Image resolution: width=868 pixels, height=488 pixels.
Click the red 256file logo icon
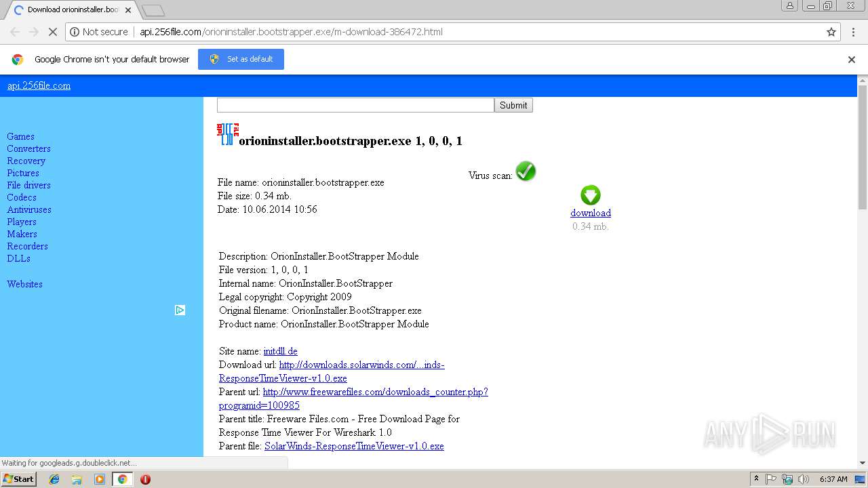227,134
